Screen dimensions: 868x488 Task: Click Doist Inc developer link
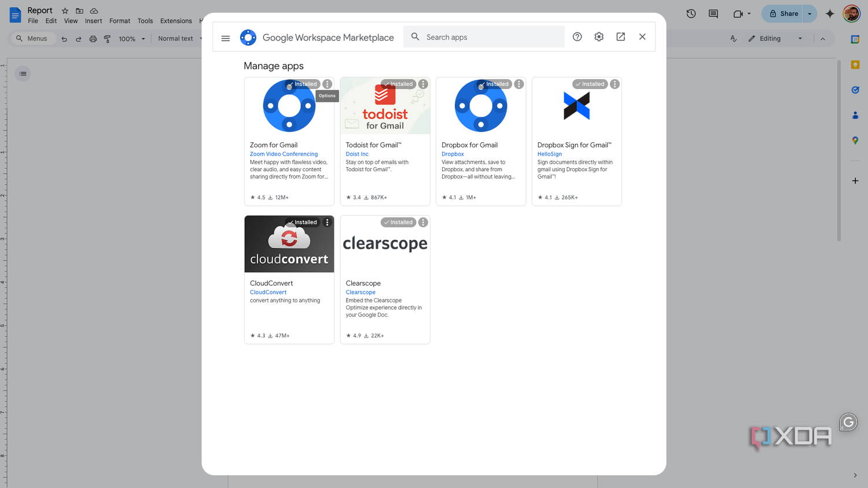point(357,154)
